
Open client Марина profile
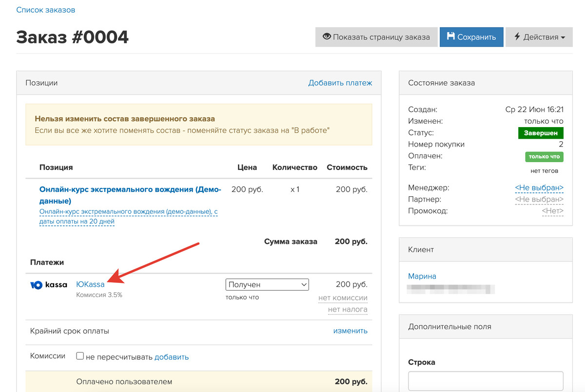(x=422, y=276)
